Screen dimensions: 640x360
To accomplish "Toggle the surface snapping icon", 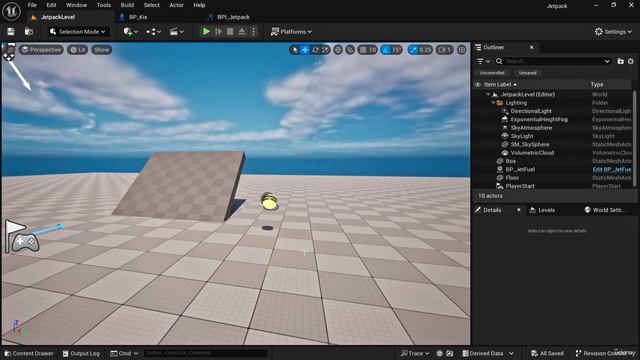I will tap(350, 50).
